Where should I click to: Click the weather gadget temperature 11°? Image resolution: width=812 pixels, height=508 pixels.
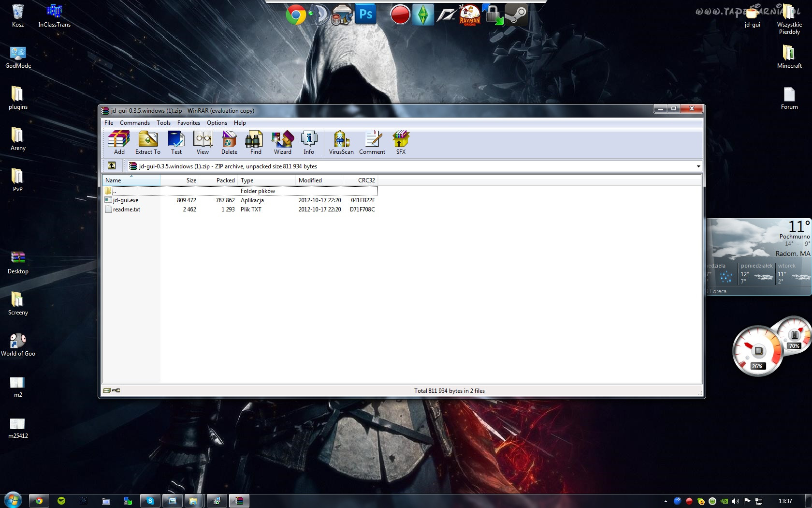pyautogui.click(x=799, y=226)
